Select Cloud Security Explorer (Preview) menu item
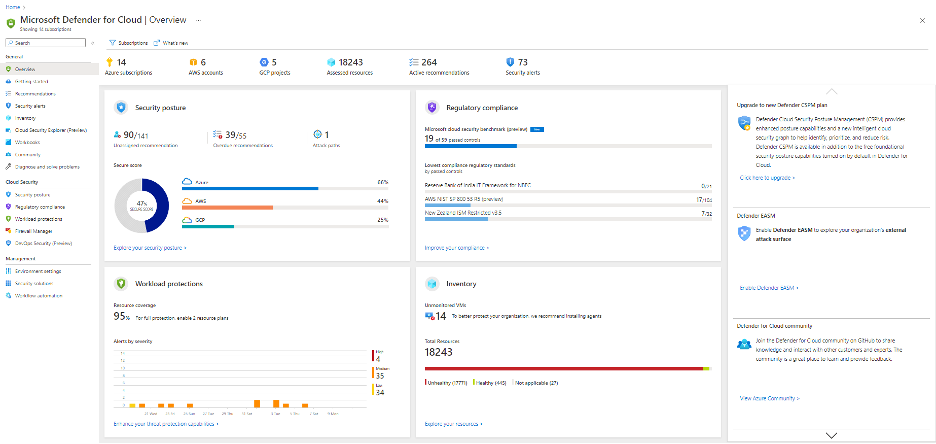936x444 pixels. point(51,130)
